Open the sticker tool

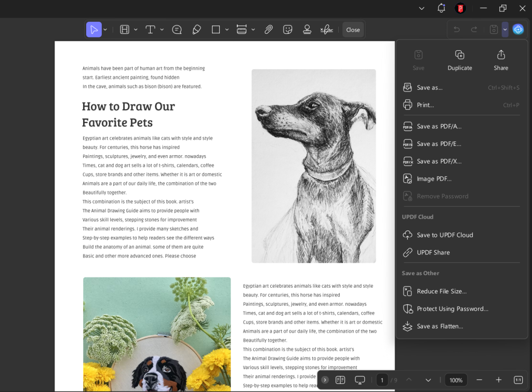point(287,29)
